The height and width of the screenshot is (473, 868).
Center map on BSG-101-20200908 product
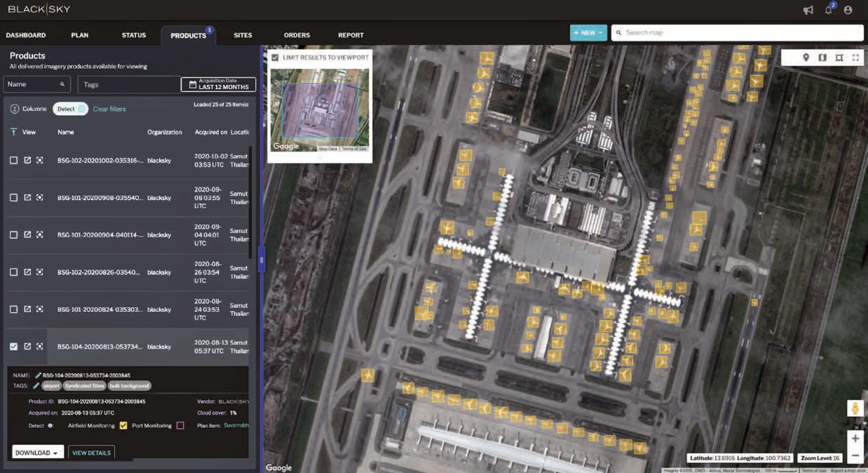40,198
